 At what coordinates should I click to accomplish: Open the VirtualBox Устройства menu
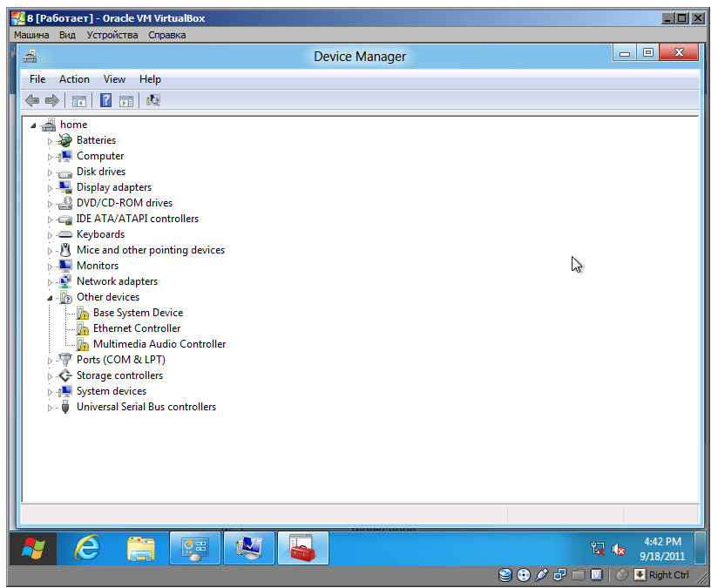pos(112,35)
